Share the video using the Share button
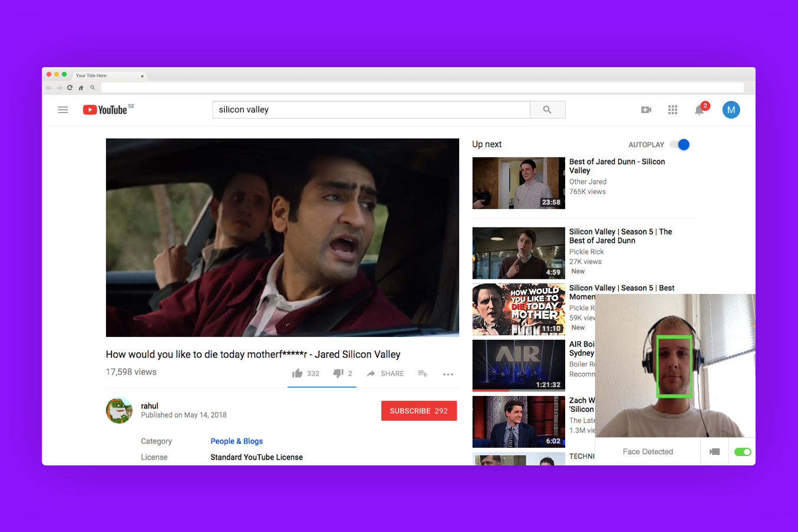Screen dimensions: 798x532 pos(385,374)
